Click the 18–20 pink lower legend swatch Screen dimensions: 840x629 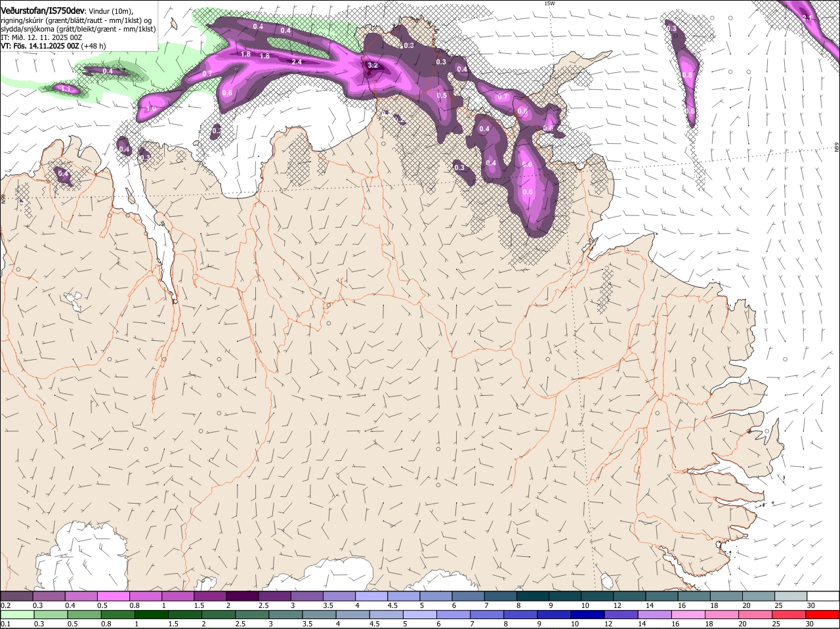tap(722, 615)
